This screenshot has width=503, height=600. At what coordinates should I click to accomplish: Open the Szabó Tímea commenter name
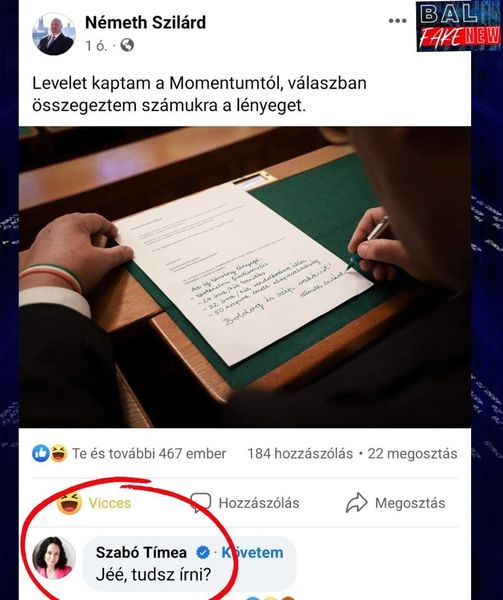coord(141,553)
